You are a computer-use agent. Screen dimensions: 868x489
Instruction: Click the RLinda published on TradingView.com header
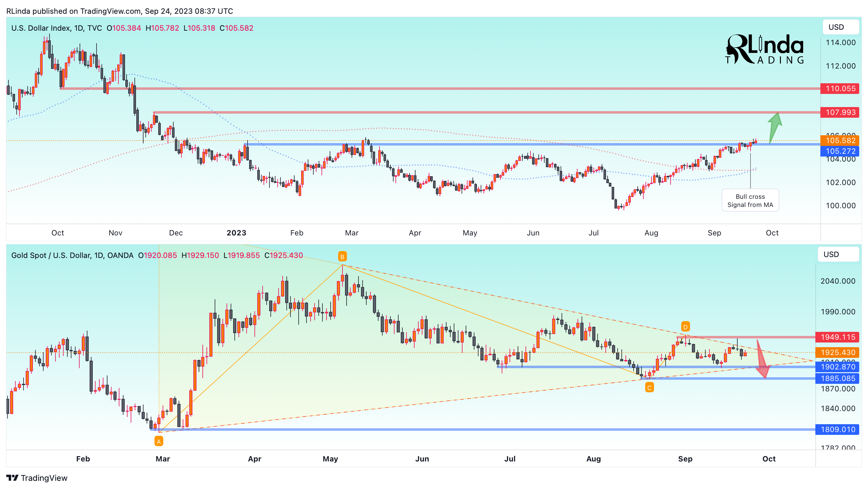point(120,11)
